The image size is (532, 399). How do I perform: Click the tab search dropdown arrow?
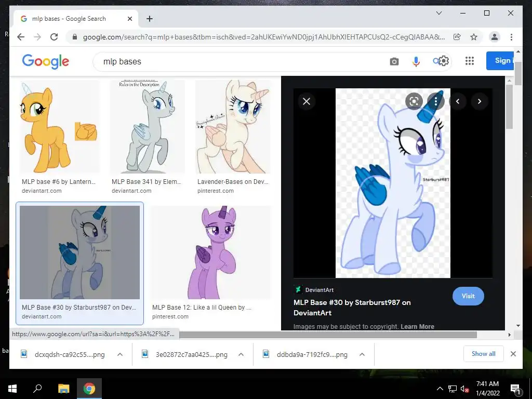pos(438,13)
